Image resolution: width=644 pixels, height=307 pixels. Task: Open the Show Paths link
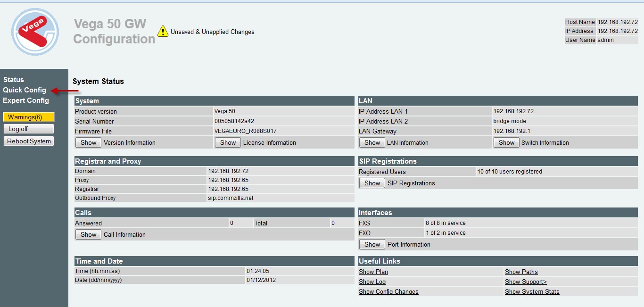(x=521, y=272)
